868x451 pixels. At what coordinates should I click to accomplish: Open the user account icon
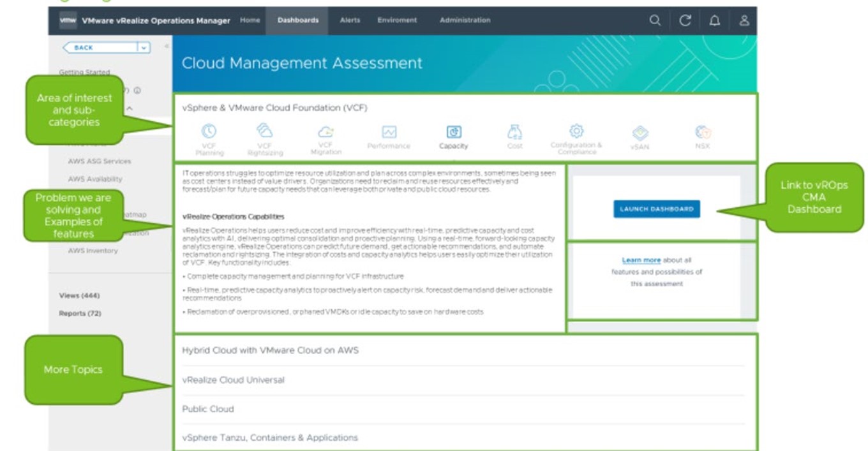pyautogui.click(x=744, y=20)
